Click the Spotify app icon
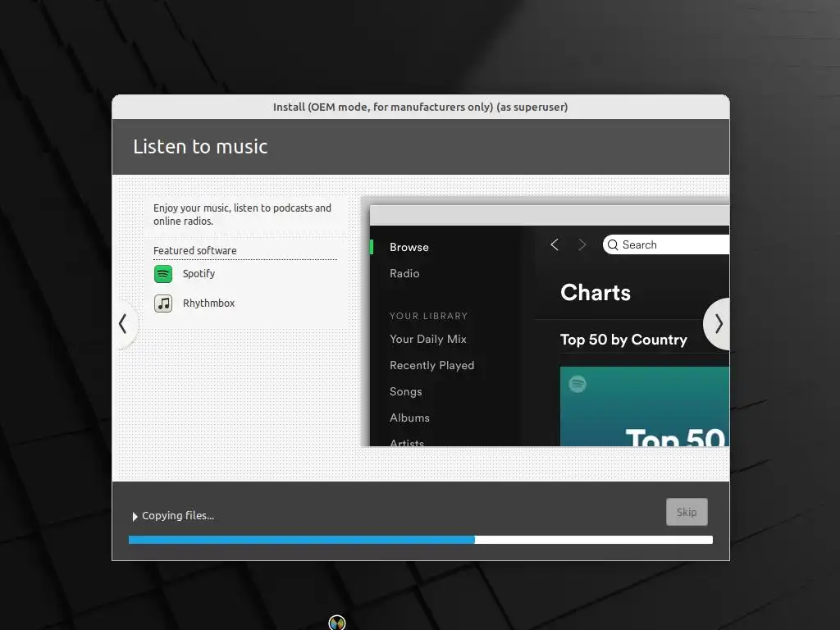This screenshot has width=840, height=630. click(163, 274)
